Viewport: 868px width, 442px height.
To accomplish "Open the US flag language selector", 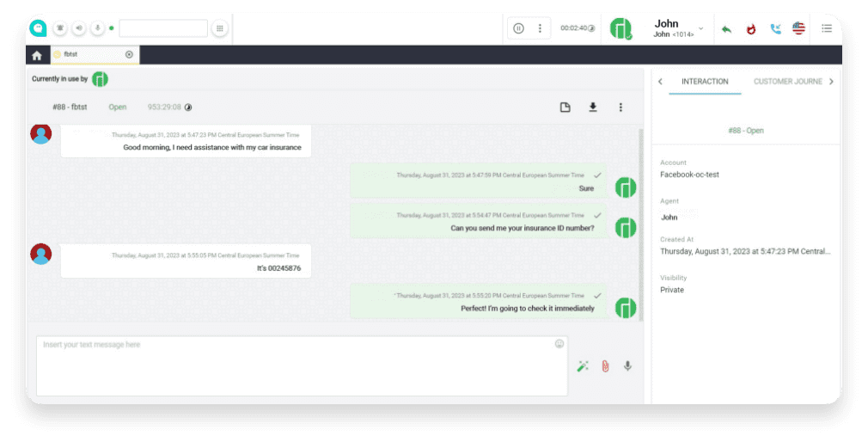I will (798, 28).
